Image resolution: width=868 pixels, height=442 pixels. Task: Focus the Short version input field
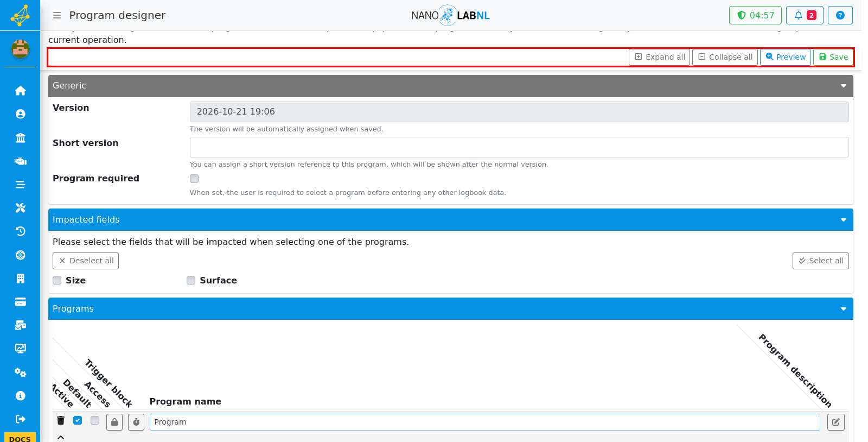519,147
